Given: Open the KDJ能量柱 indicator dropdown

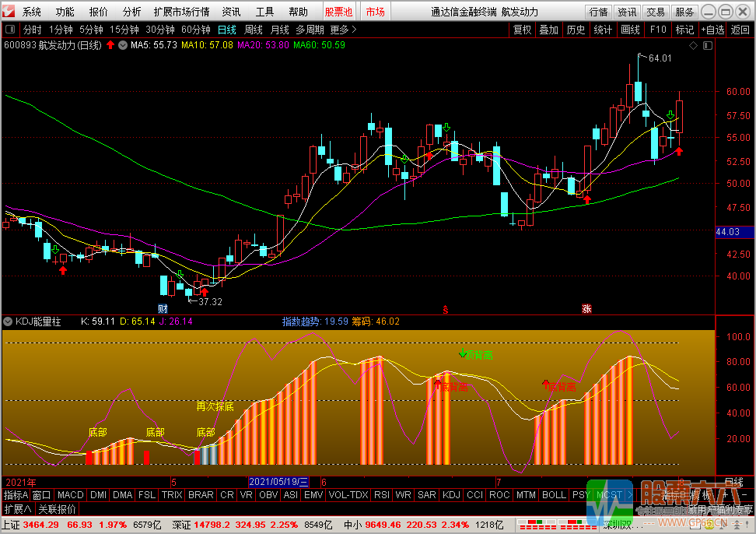Looking at the screenshot, I should coord(8,321).
